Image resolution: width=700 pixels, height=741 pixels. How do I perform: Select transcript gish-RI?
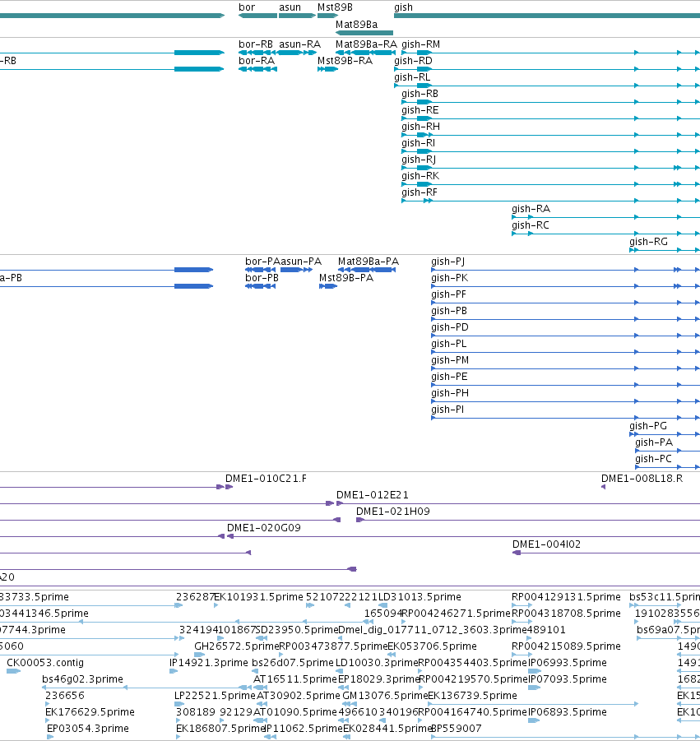tap(419, 143)
